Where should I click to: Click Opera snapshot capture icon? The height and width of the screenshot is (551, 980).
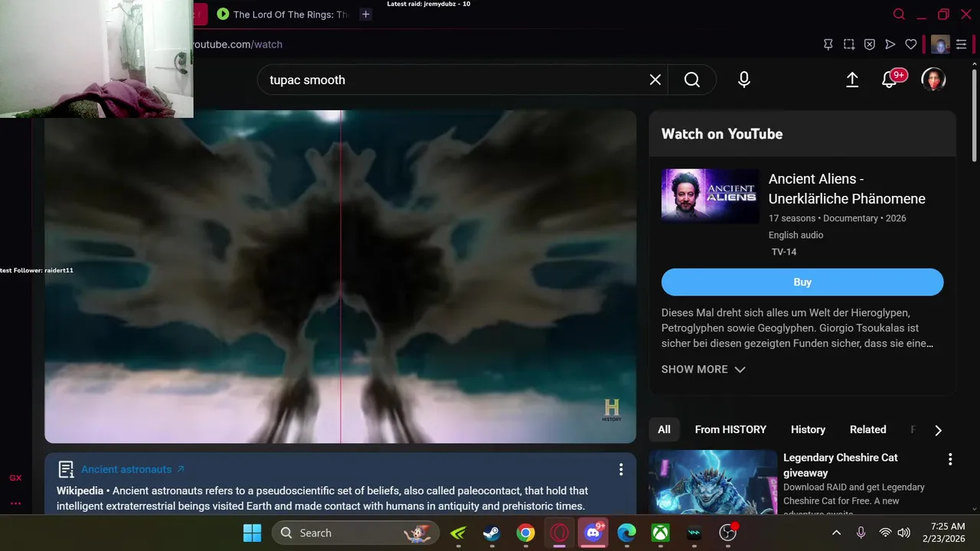pyautogui.click(x=849, y=44)
